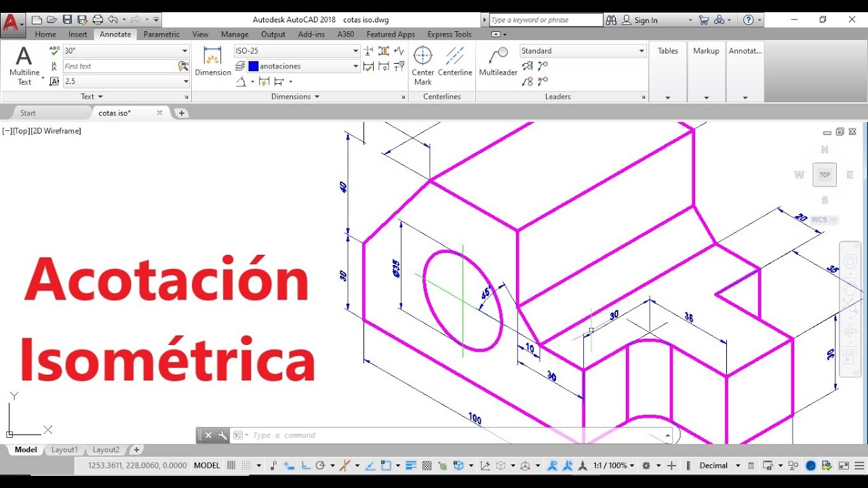Place a Center Mark

(423, 66)
